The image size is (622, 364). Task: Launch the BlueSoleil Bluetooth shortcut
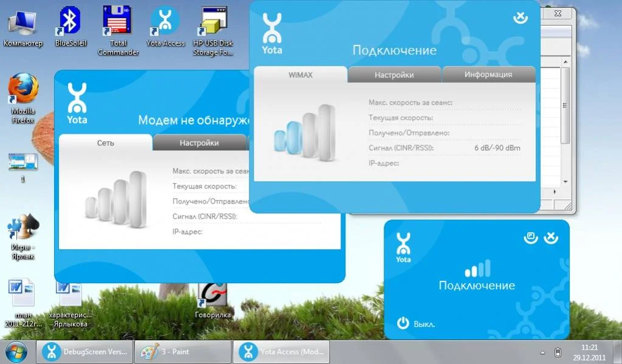70,27
